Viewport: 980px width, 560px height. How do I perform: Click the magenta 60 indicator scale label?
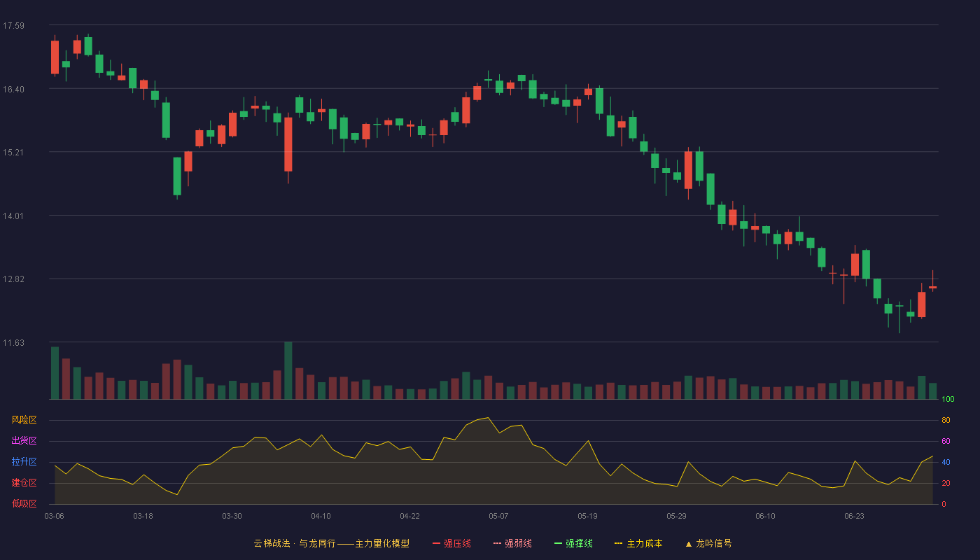[x=946, y=441]
